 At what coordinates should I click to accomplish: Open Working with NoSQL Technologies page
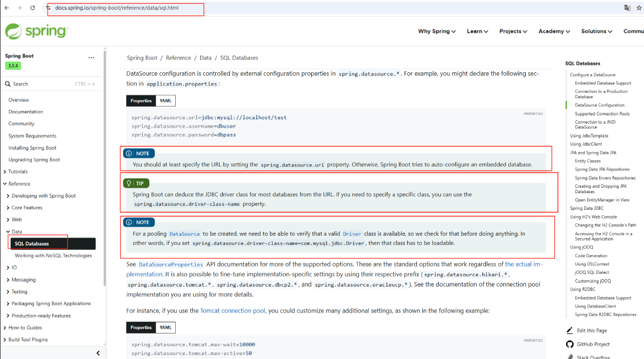click(53, 256)
